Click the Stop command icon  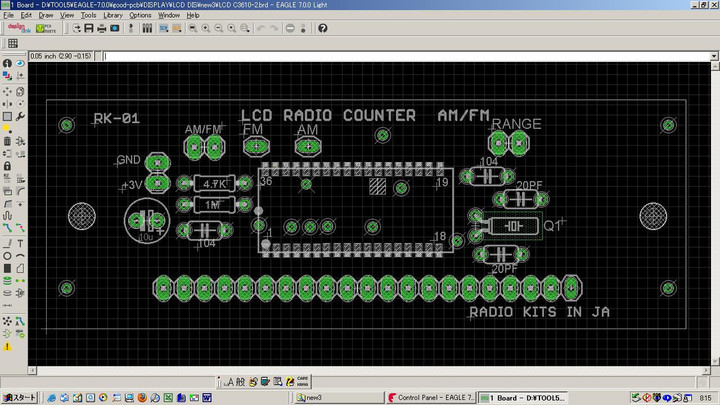[290, 28]
